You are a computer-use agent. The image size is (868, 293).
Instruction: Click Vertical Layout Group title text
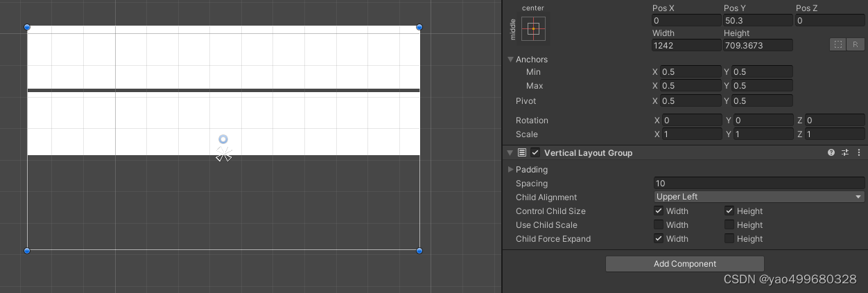pos(589,153)
